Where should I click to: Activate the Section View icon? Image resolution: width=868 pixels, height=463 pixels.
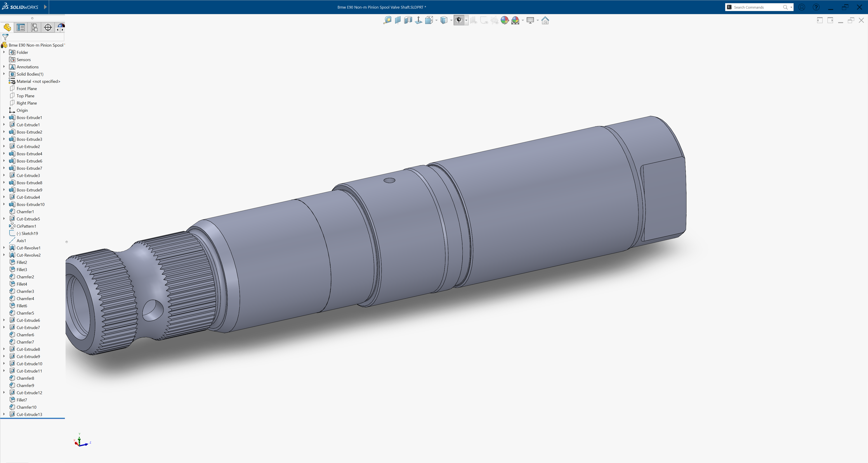(408, 20)
